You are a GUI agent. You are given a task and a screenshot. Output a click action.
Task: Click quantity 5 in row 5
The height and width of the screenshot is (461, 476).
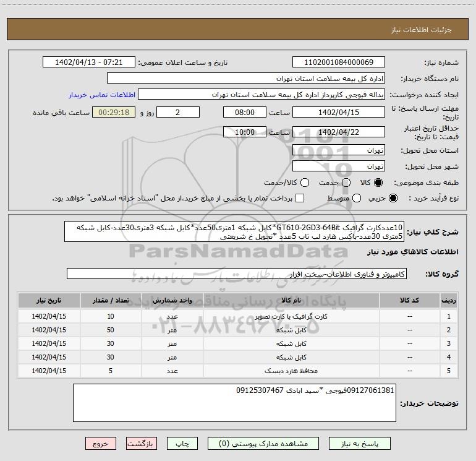pos(111,371)
